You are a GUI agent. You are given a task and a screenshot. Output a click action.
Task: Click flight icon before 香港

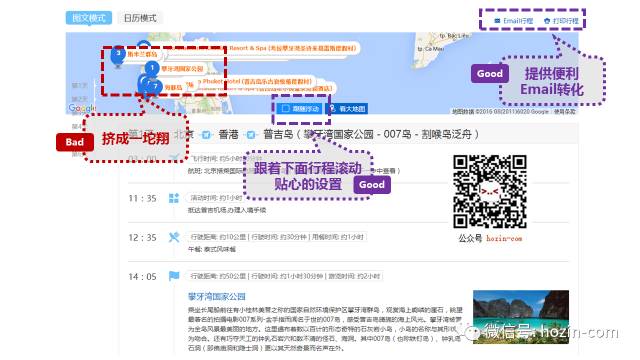206,135
